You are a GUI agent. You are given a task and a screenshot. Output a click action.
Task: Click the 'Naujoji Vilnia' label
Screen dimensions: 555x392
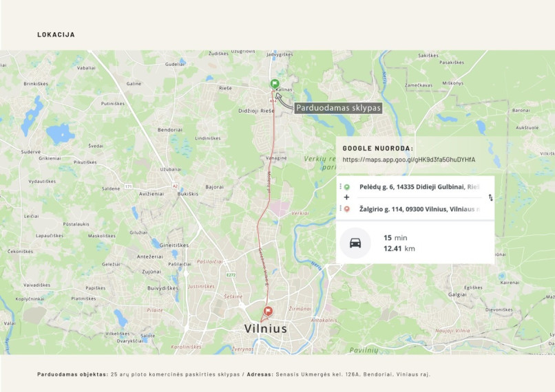point(452,331)
